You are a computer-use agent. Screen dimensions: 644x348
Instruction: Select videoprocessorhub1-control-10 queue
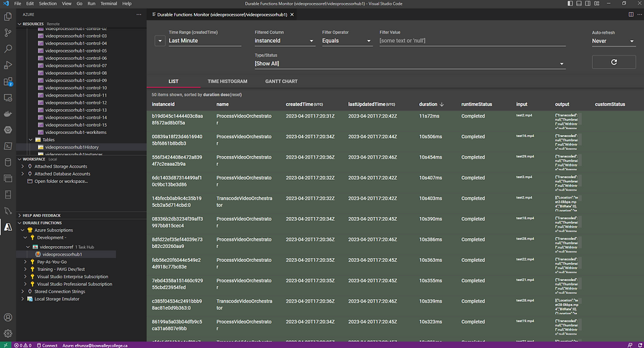point(76,88)
